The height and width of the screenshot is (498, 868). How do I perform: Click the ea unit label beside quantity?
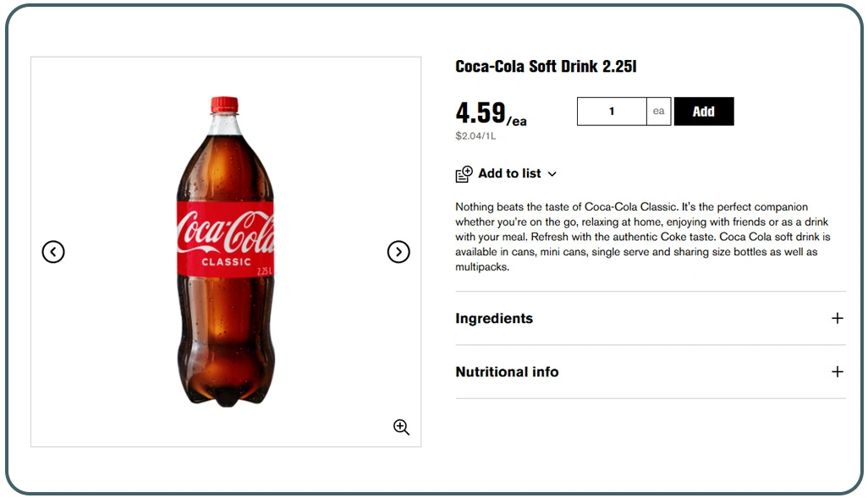point(658,111)
